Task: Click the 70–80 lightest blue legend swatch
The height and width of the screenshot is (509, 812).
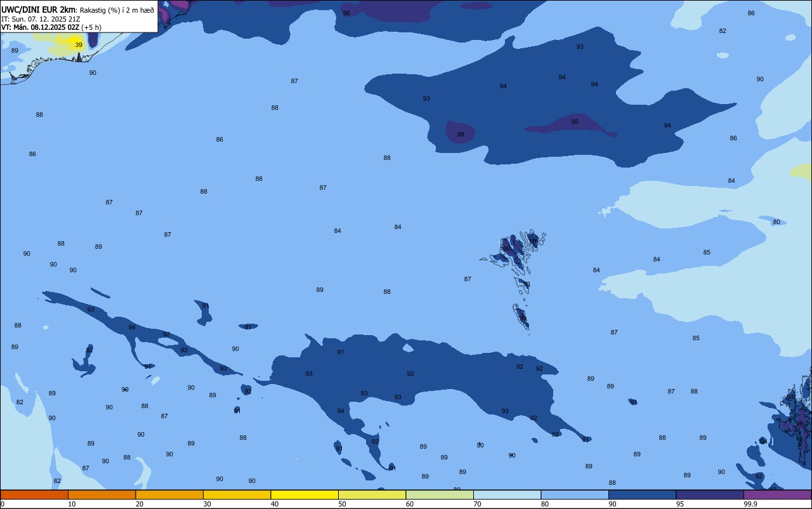Action: (x=507, y=494)
